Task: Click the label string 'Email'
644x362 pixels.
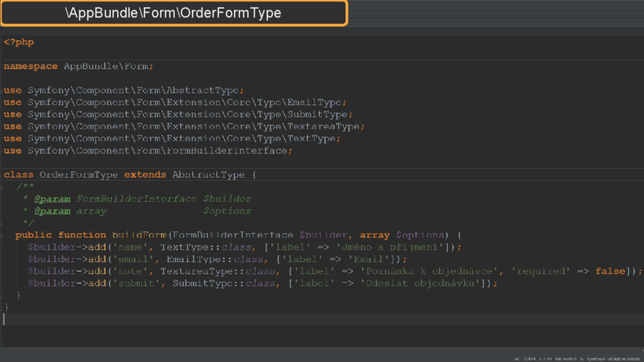Action: tap(369, 260)
